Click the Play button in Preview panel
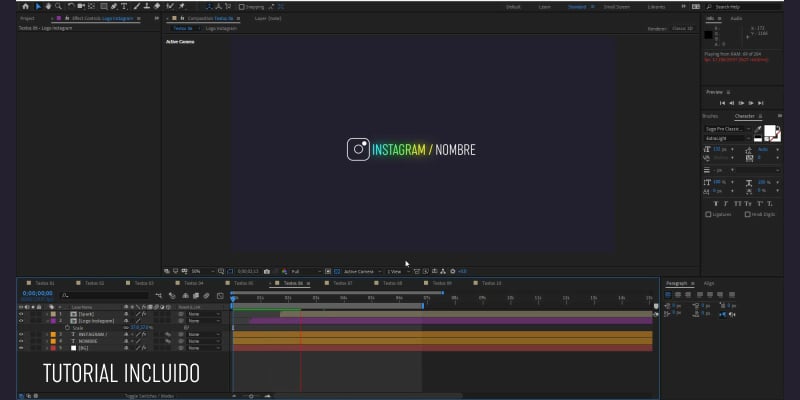 coord(741,103)
